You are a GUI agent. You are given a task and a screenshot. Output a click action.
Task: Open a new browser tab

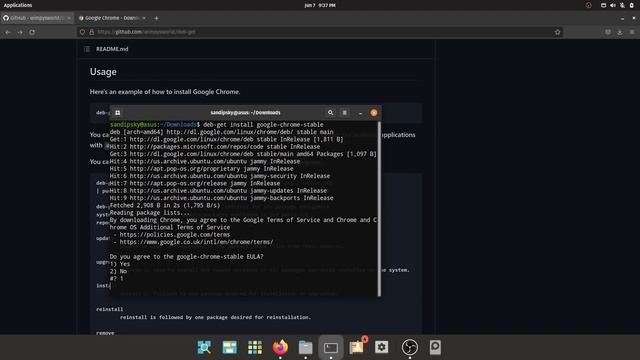(156, 18)
